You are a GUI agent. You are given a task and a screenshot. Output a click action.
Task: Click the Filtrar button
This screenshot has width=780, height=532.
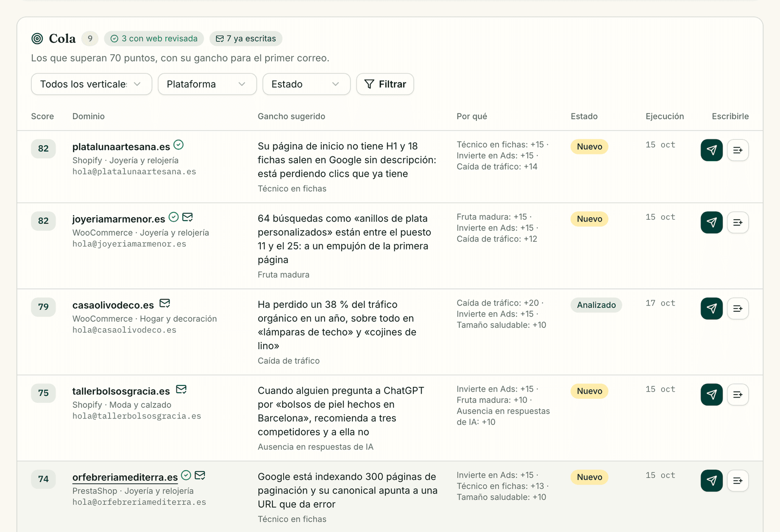coord(385,84)
